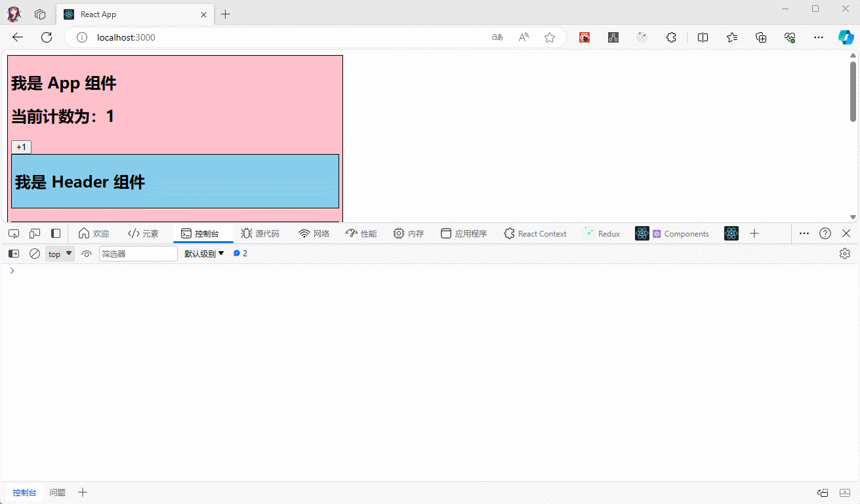Open console settings gear icon
Image resolution: width=860 pixels, height=504 pixels.
coord(845,254)
